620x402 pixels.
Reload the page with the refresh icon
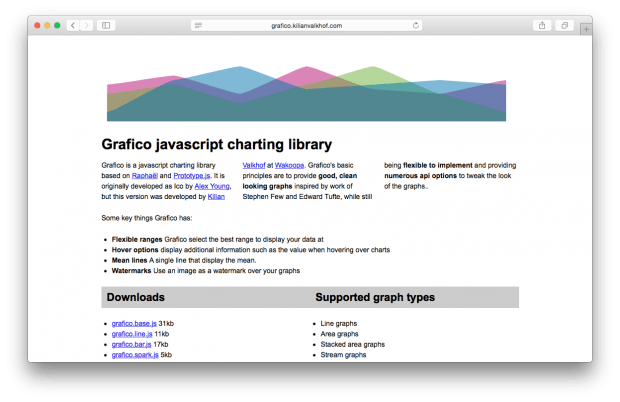[415, 25]
